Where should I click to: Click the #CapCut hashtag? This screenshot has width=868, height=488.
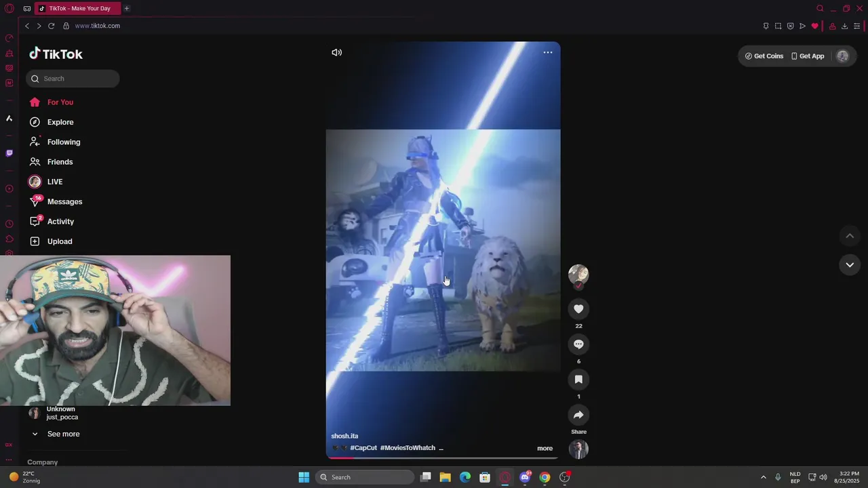tap(363, 448)
